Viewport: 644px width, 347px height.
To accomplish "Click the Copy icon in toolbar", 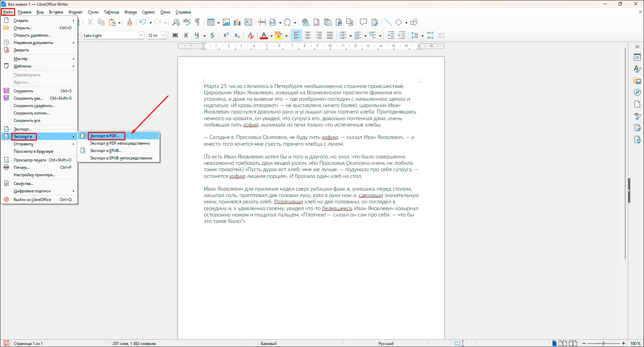I will [101, 22].
